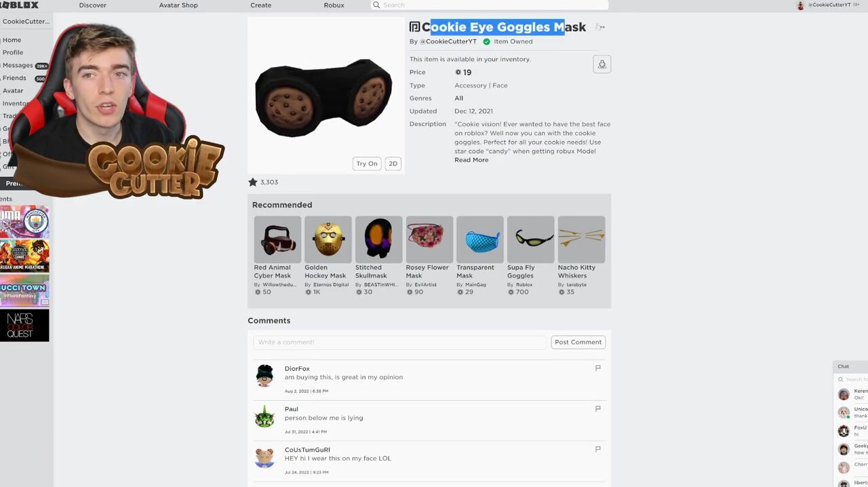Select Create in the top menu
Screen dimensions: 868x487
click(x=260, y=5)
